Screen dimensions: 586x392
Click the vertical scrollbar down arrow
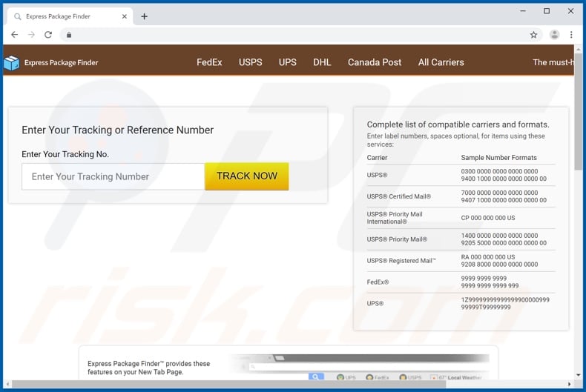click(579, 374)
